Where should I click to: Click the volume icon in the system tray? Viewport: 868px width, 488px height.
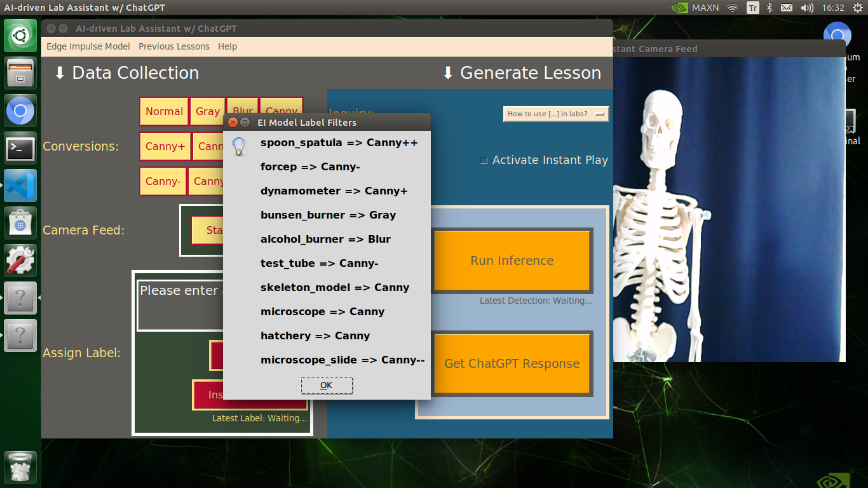tap(806, 8)
